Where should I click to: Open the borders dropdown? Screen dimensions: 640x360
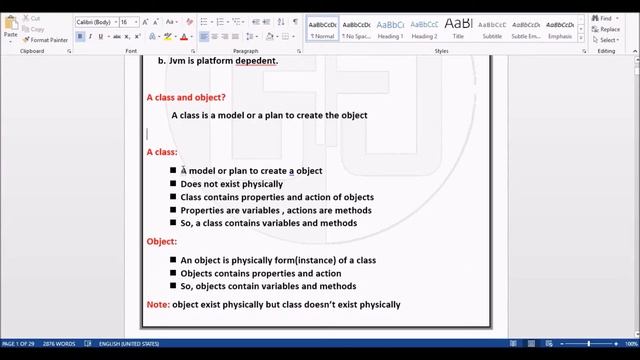(293, 37)
